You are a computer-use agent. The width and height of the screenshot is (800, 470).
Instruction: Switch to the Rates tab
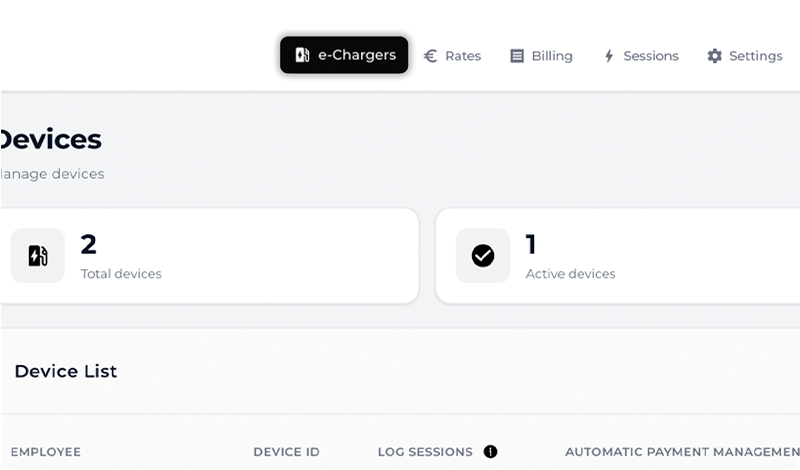pos(453,56)
